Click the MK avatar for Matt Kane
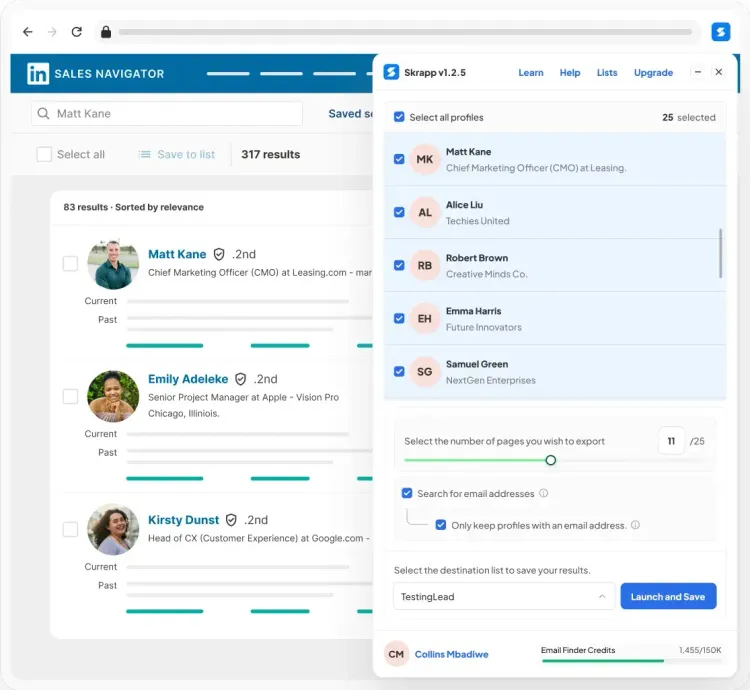Viewport: 750px width, 690px height. point(425,159)
